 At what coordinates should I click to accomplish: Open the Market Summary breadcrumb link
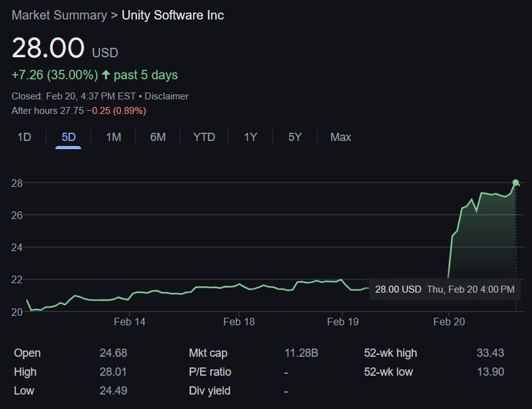[59, 15]
